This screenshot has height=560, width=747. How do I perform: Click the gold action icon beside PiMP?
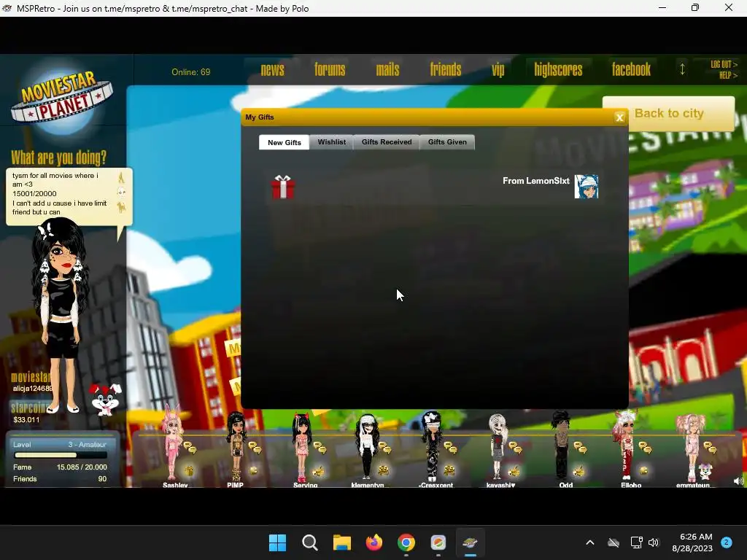253,471
